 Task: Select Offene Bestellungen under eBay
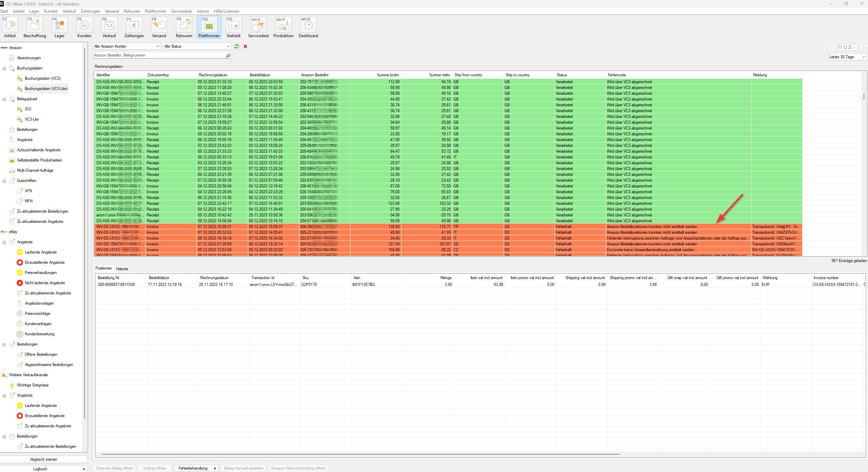41,354
